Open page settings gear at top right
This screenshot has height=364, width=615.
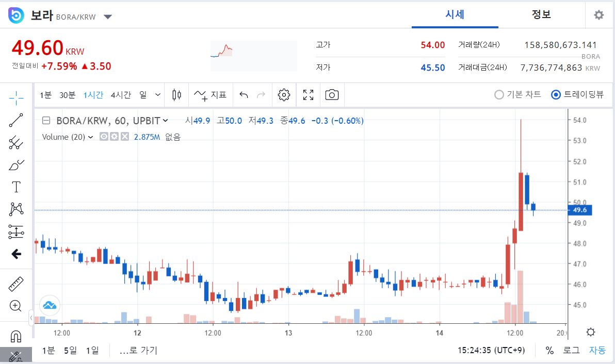point(599,15)
